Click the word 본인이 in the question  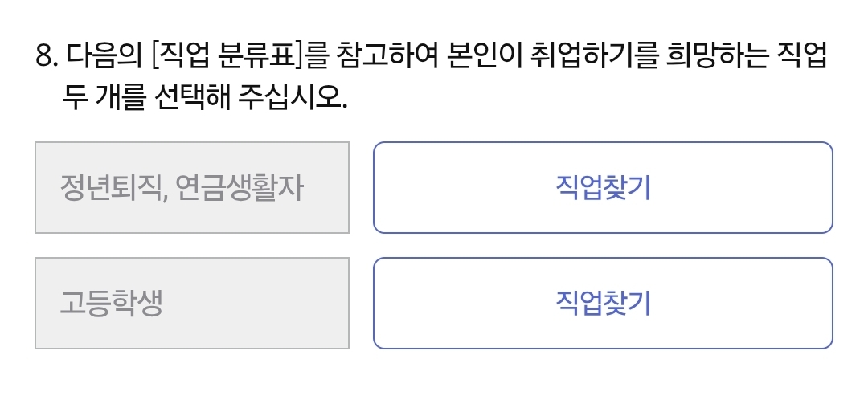click(481, 57)
